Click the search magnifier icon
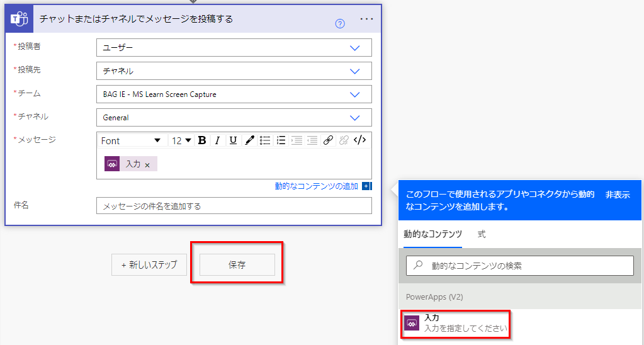This screenshot has width=644, height=345. click(x=418, y=265)
